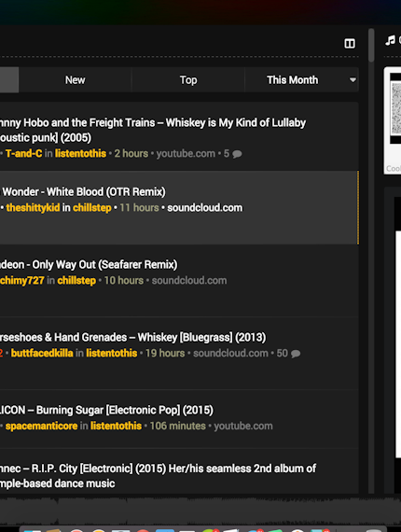Open spacemanticore user link
Image resolution: width=401 pixels, height=532 pixels.
click(41, 426)
